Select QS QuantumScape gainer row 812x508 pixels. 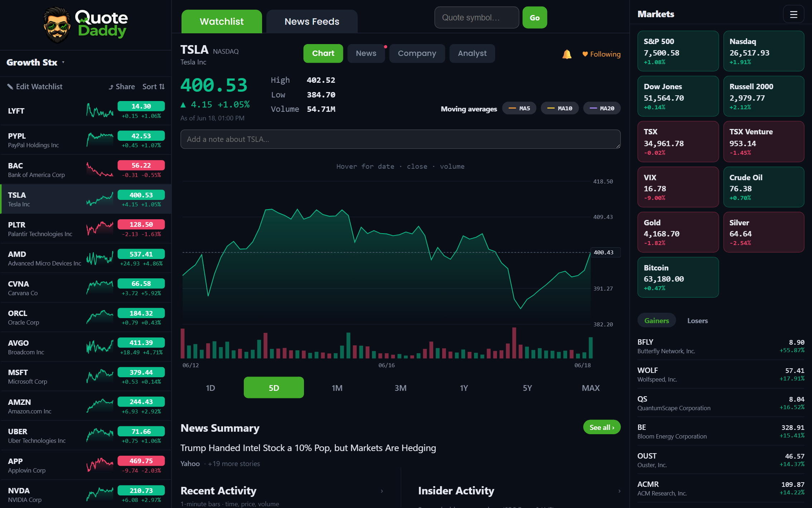coord(721,403)
